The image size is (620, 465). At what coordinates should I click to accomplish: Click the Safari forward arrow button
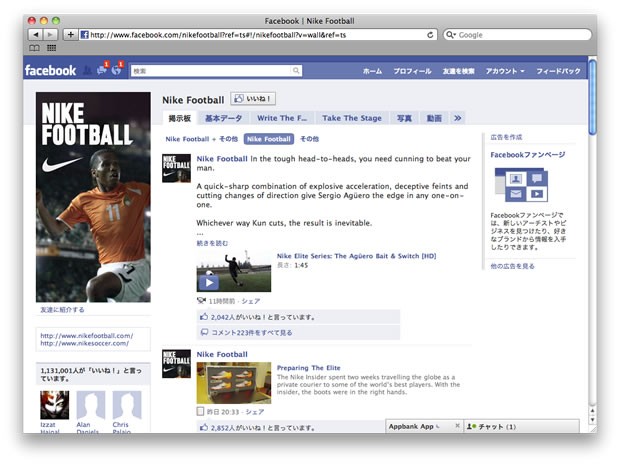(x=50, y=35)
